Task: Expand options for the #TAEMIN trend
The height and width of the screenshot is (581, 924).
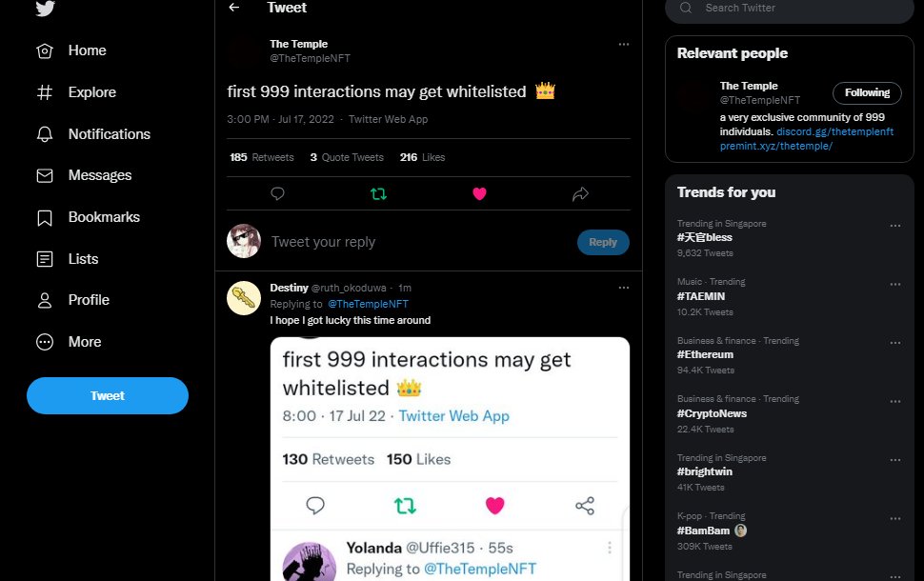Action: point(895,284)
